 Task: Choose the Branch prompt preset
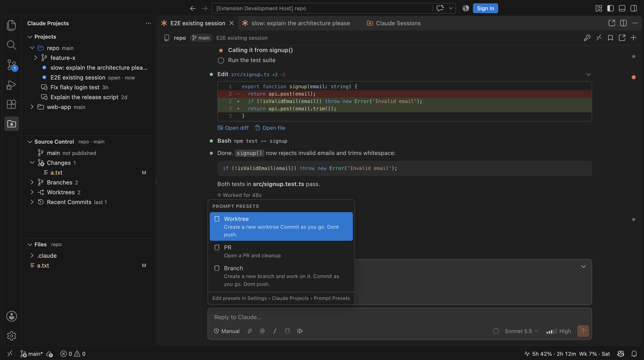(x=281, y=276)
